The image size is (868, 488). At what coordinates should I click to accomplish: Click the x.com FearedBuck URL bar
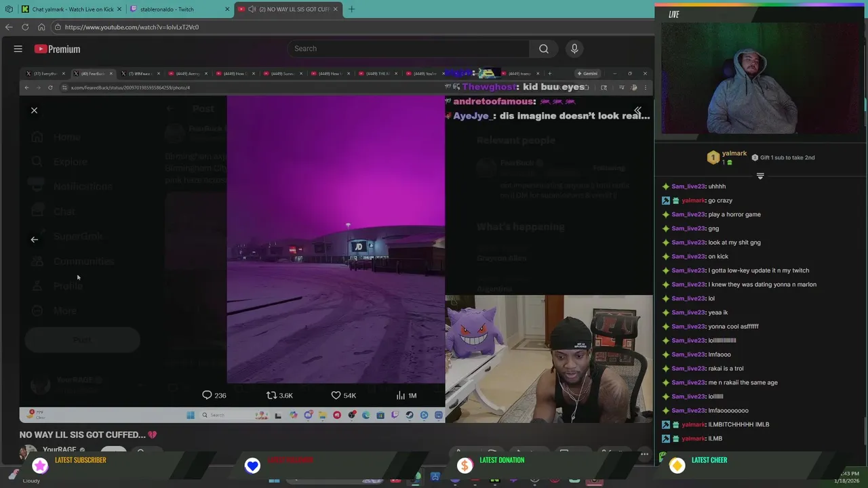130,87
